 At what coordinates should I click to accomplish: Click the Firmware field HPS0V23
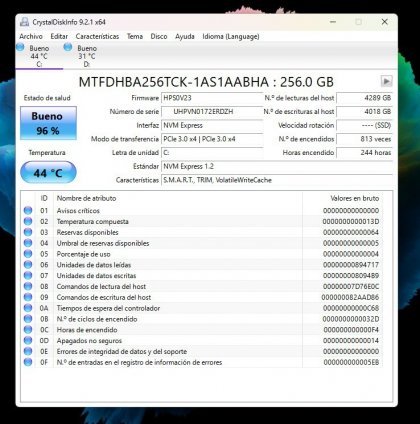[x=212, y=98]
